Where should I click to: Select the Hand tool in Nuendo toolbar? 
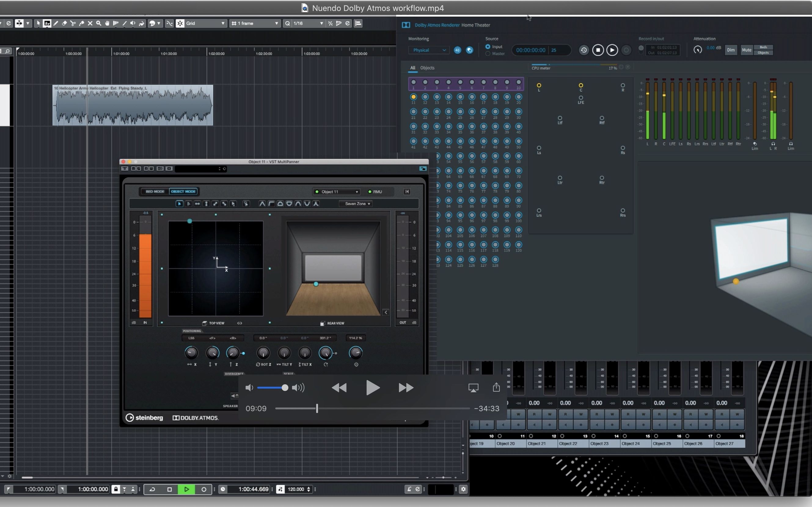[107, 23]
